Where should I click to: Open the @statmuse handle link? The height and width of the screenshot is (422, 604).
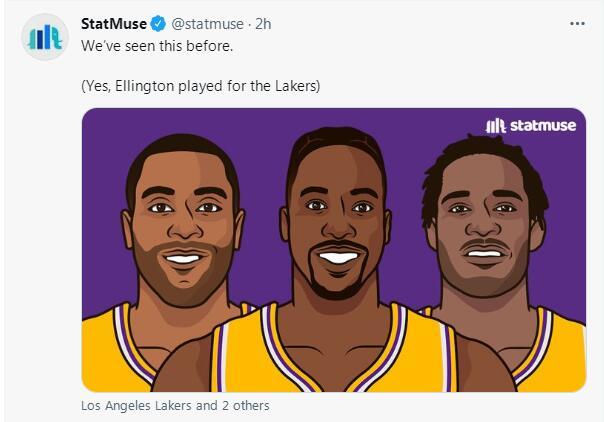click(206, 24)
